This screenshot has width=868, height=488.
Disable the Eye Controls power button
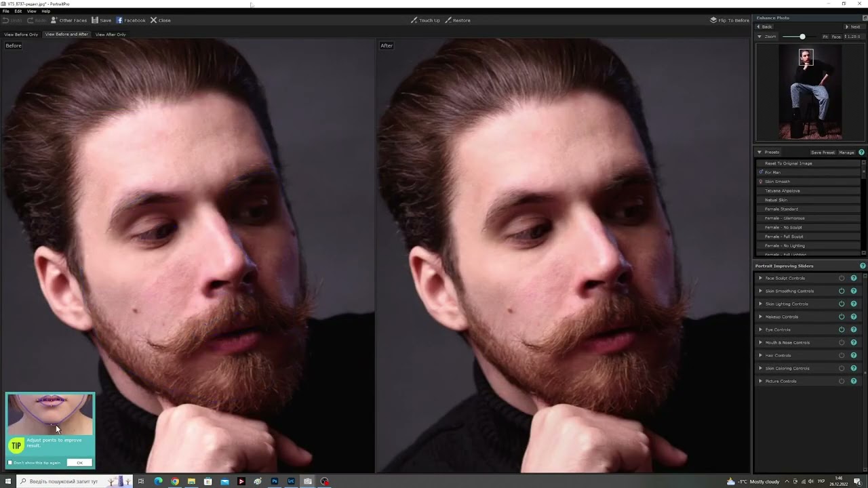pos(842,329)
